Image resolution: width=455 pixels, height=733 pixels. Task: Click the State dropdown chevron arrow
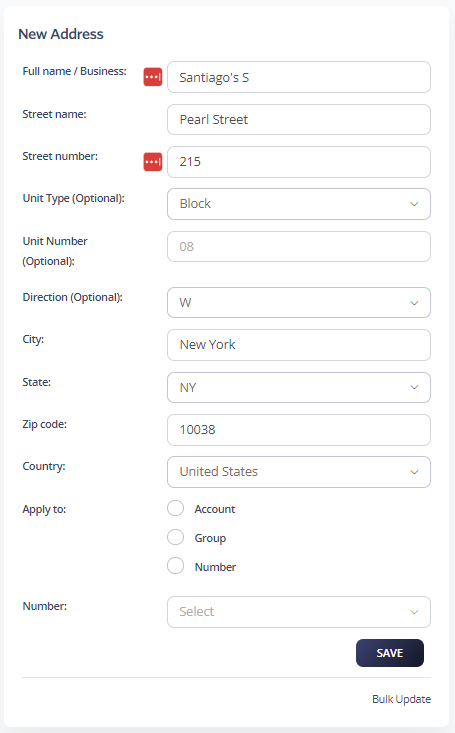click(x=414, y=388)
